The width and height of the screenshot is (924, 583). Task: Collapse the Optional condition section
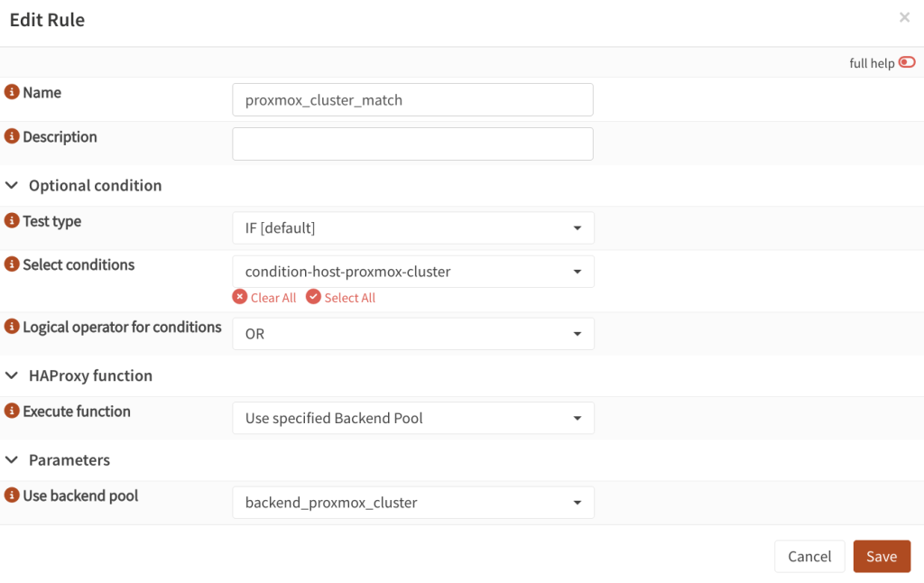point(12,185)
